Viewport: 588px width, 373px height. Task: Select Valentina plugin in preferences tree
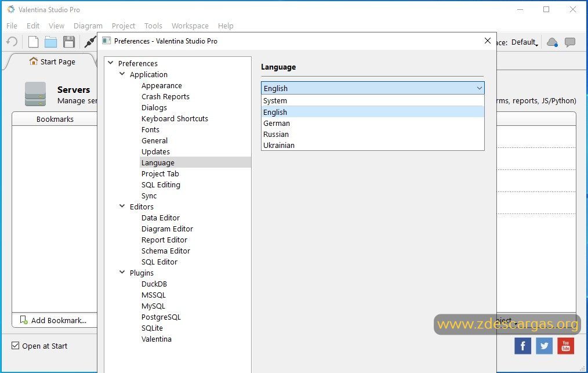157,339
